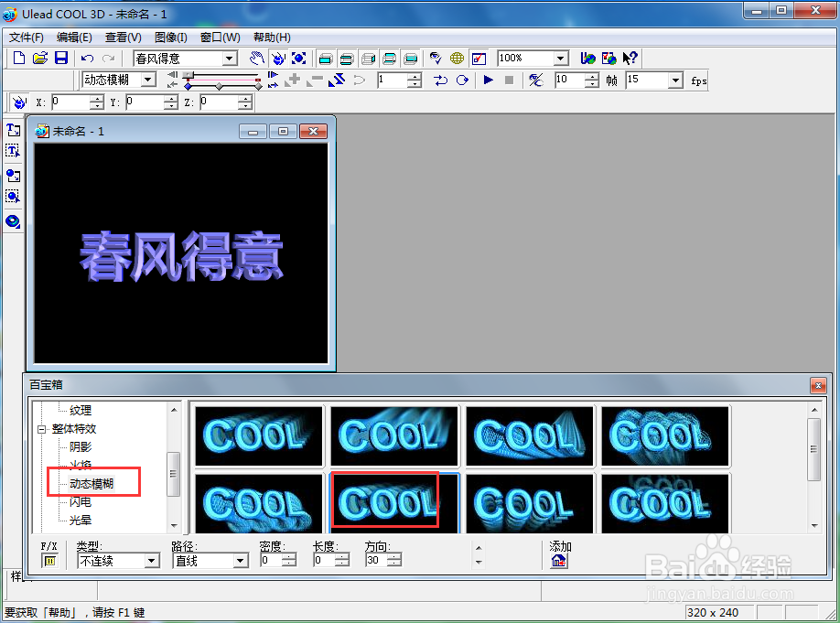The image size is (840, 623).
Task: Open the 100% zoom dropdown
Action: point(560,58)
